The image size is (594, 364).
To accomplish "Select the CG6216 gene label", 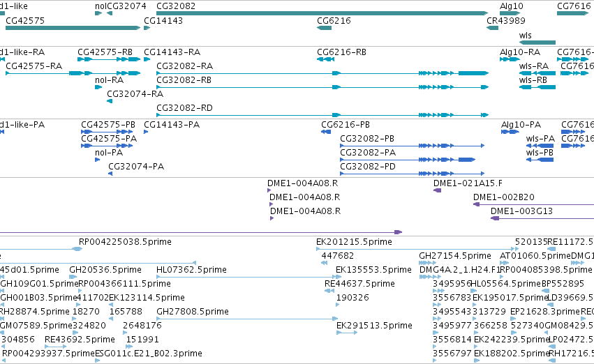I will (x=334, y=21).
